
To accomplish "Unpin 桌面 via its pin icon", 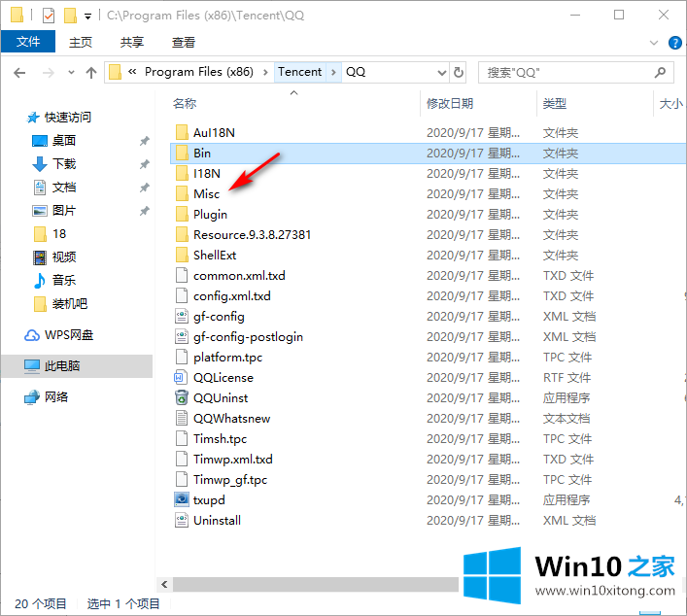I will pos(144,141).
